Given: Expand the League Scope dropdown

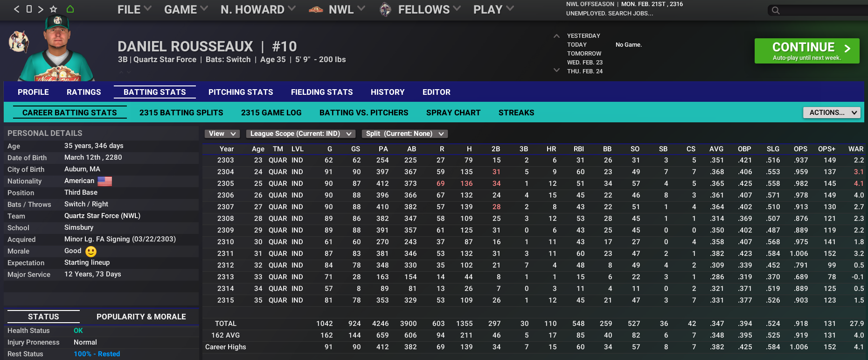Looking at the screenshot, I should coord(300,134).
